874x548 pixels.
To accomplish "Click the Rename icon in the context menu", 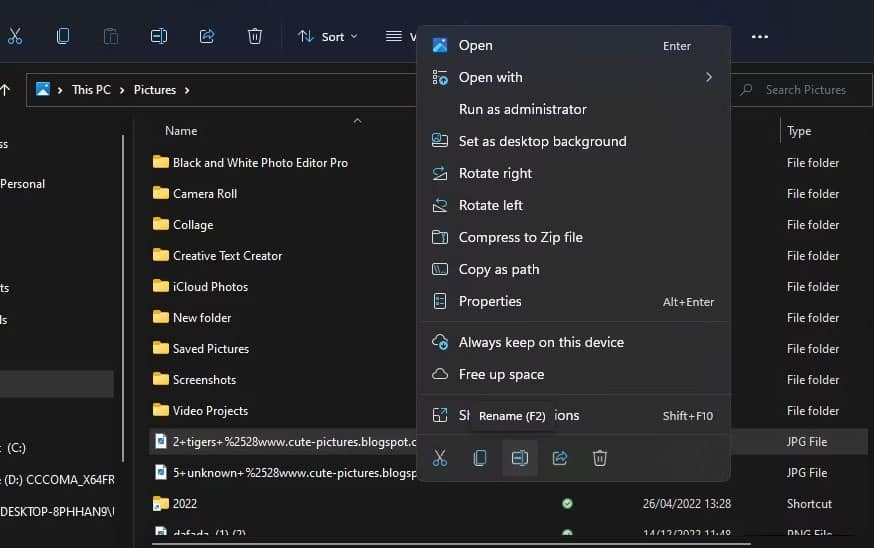I will click(x=520, y=458).
